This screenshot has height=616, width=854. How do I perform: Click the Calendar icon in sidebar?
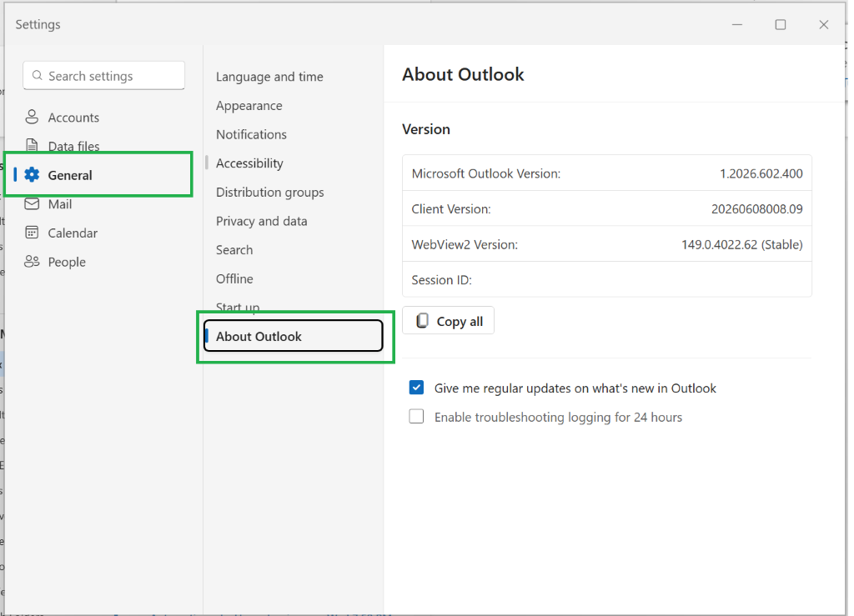coord(32,233)
